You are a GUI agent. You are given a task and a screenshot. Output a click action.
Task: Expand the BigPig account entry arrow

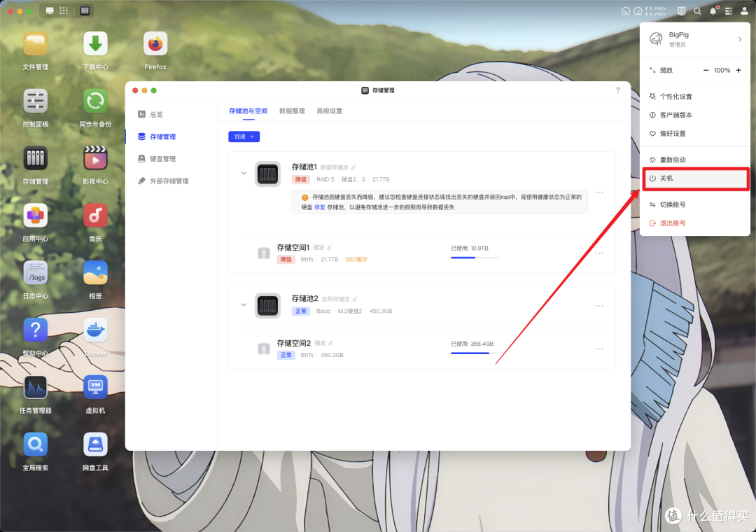point(740,39)
